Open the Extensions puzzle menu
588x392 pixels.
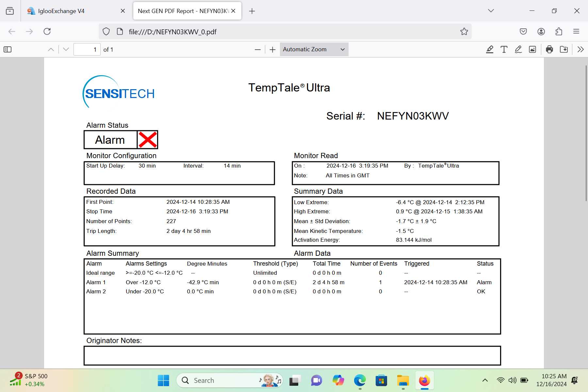pyautogui.click(x=559, y=31)
